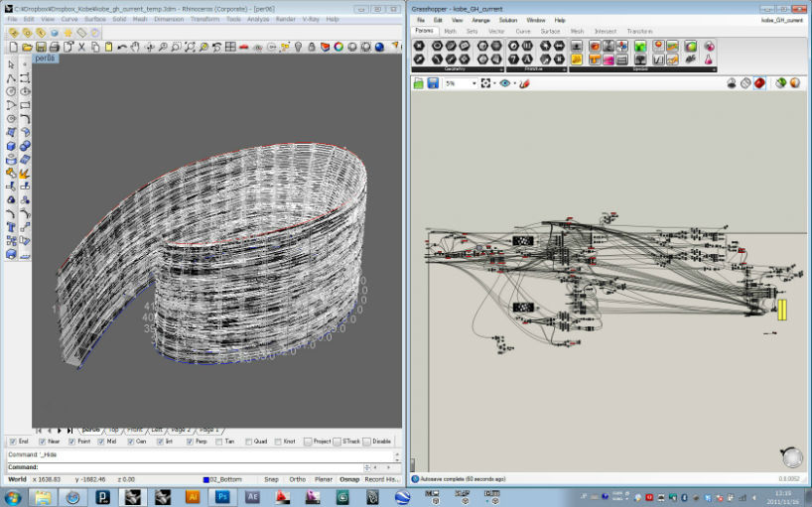This screenshot has height=507, width=812.
Task: Enable the Knot osnap checkbox
Action: 278,442
